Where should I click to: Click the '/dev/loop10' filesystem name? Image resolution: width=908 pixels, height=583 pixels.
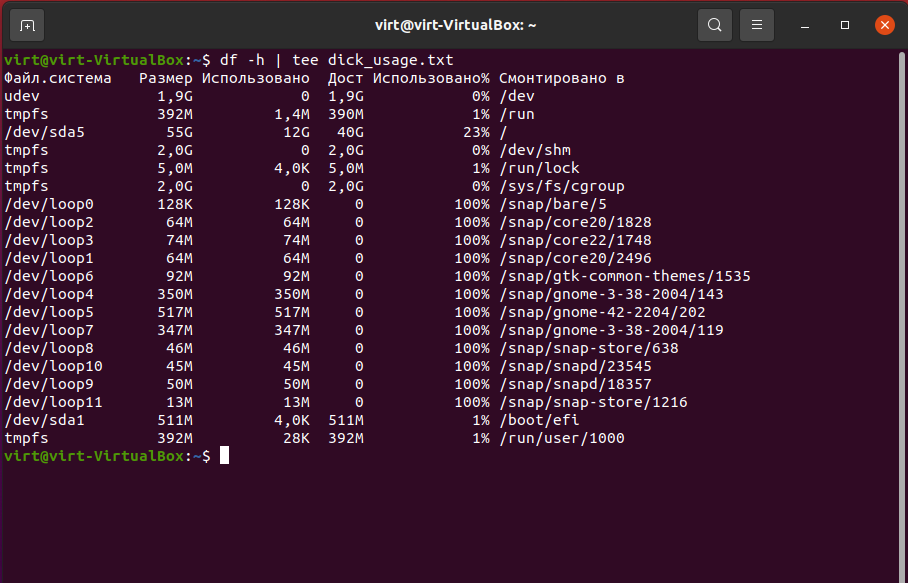tap(53, 366)
